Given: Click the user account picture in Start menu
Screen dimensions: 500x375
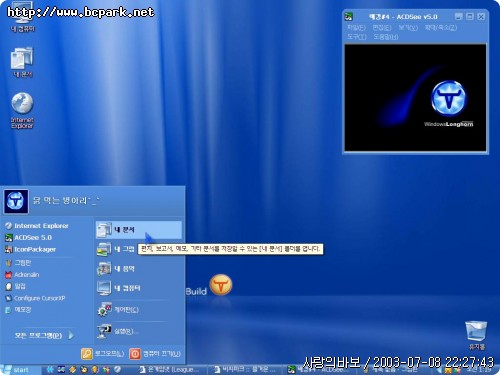Looking at the screenshot, I should click(x=16, y=201).
